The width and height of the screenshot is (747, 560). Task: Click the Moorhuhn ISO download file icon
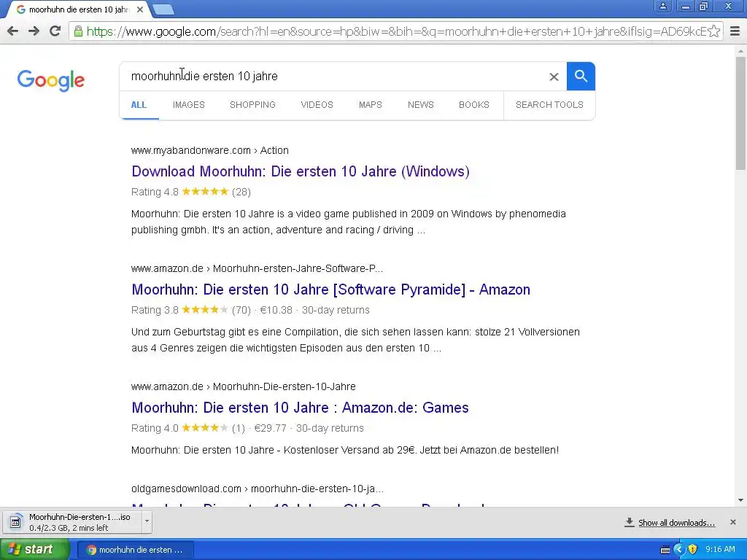[15, 522]
